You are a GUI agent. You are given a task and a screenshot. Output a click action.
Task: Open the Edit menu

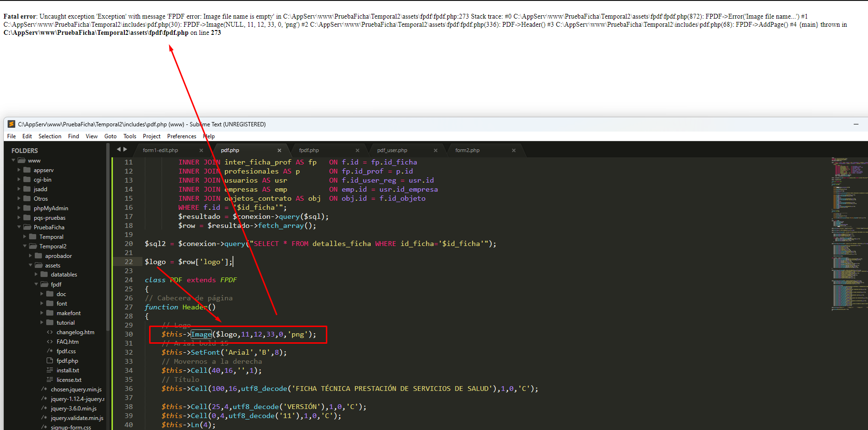click(x=27, y=136)
